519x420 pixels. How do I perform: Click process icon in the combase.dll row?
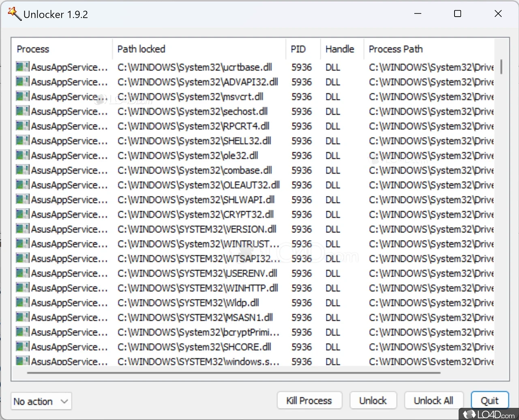23,170
